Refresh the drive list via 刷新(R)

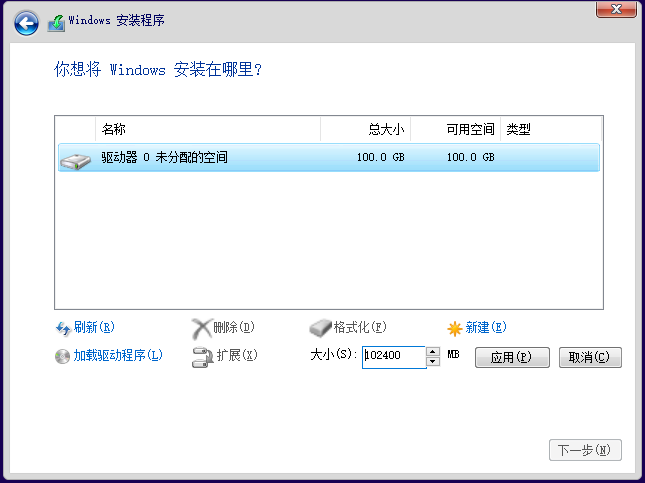[94, 327]
